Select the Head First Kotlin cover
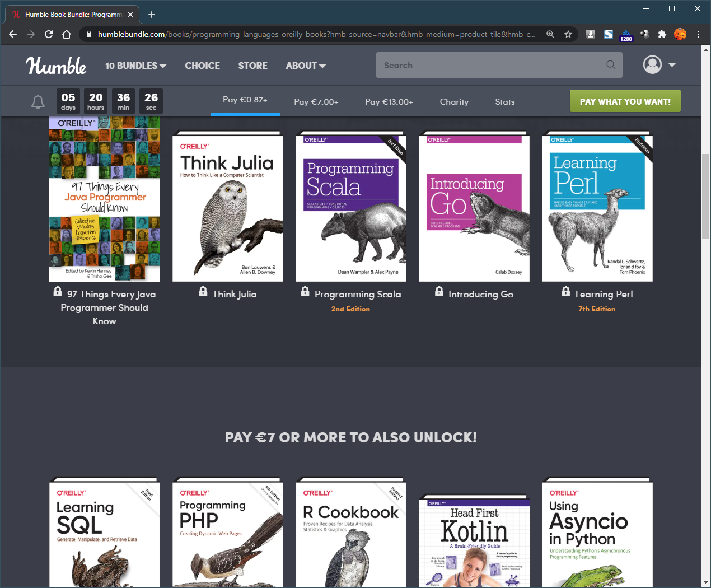 (474, 541)
